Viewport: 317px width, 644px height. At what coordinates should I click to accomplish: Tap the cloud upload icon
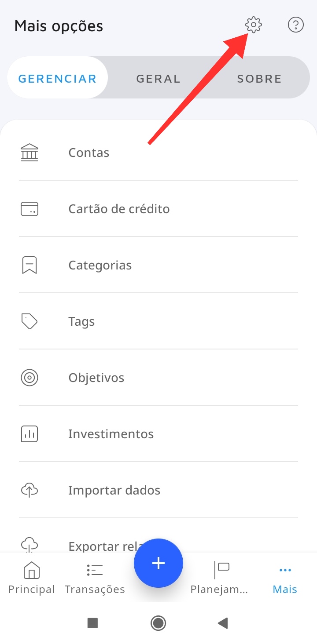pos(29,490)
